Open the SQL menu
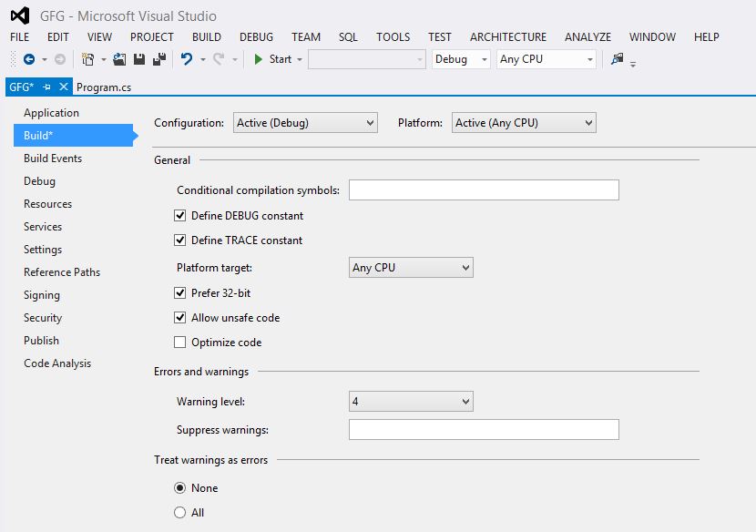The width and height of the screenshot is (756, 532). [348, 37]
